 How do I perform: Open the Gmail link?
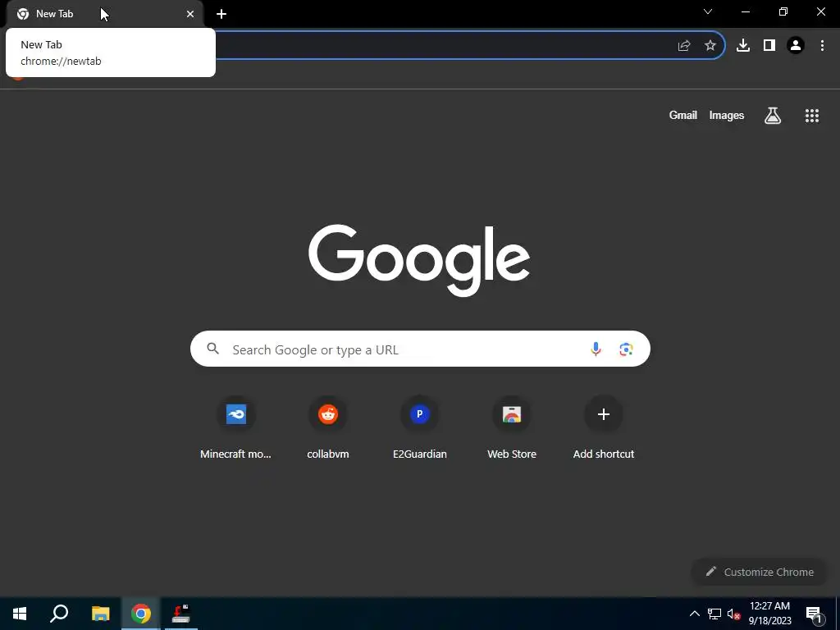[x=683, y=115]
